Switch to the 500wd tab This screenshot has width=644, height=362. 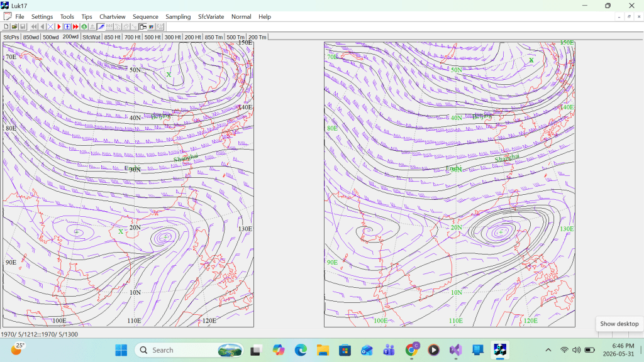click(50, 37)
